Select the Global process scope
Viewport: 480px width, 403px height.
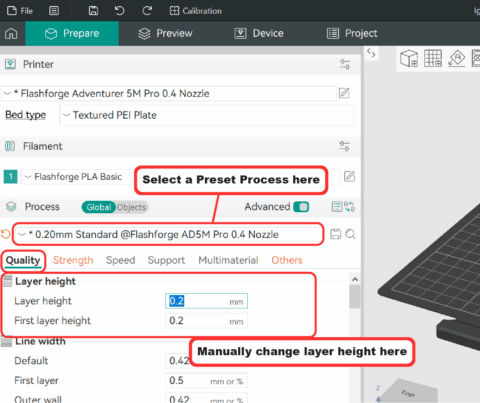coord(99,207)
